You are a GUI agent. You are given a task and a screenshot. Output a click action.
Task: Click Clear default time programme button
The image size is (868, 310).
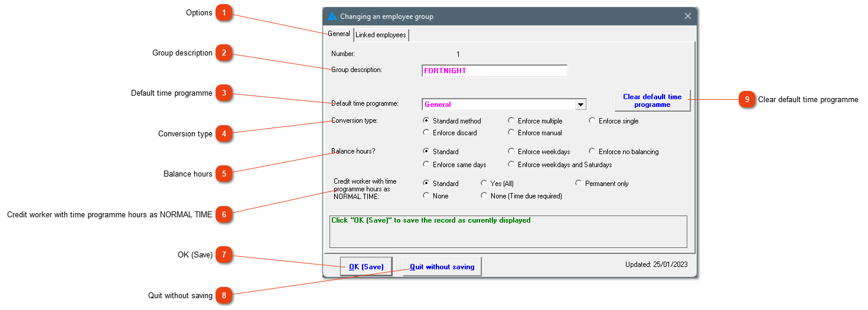652,100
